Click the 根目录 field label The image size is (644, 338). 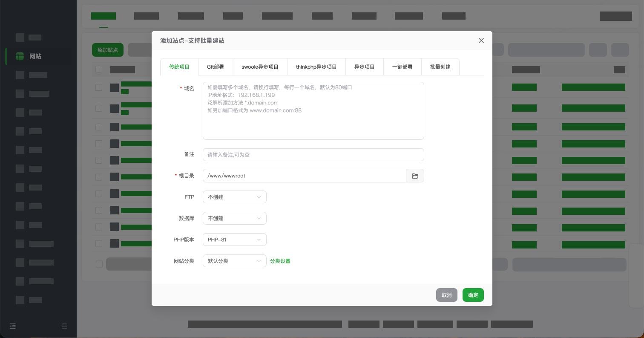(187, 176)
